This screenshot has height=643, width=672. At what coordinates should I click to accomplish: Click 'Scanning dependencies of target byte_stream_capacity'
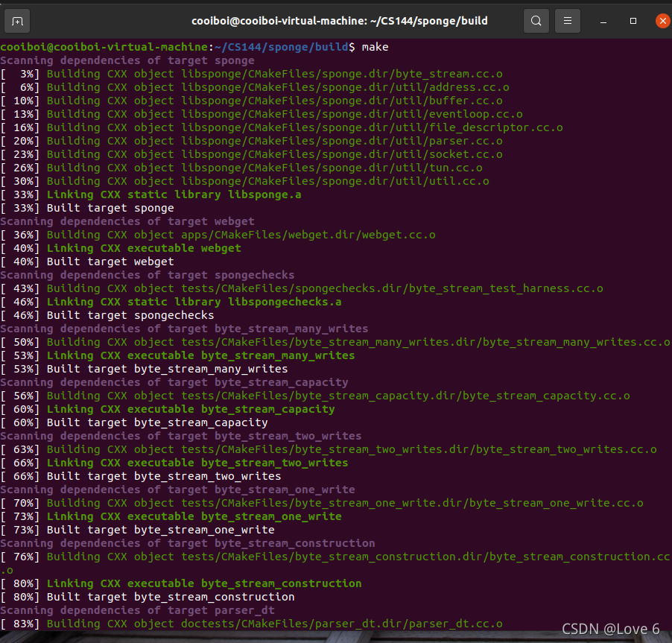(174, 382)
